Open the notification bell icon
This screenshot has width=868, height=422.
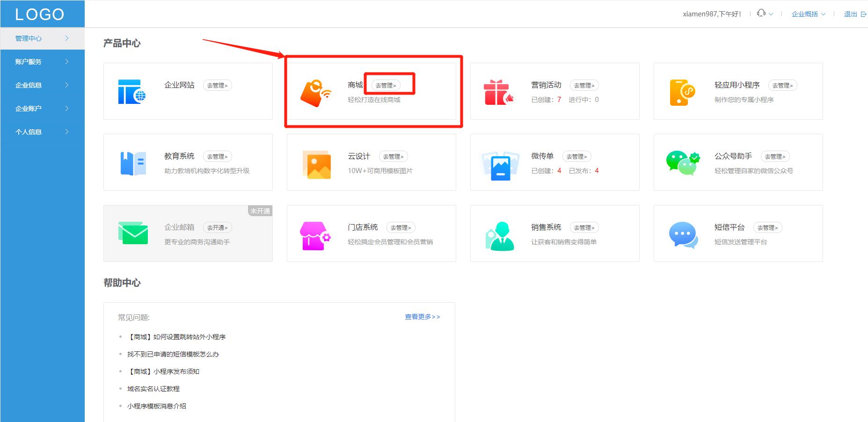[x=761, y=13]
